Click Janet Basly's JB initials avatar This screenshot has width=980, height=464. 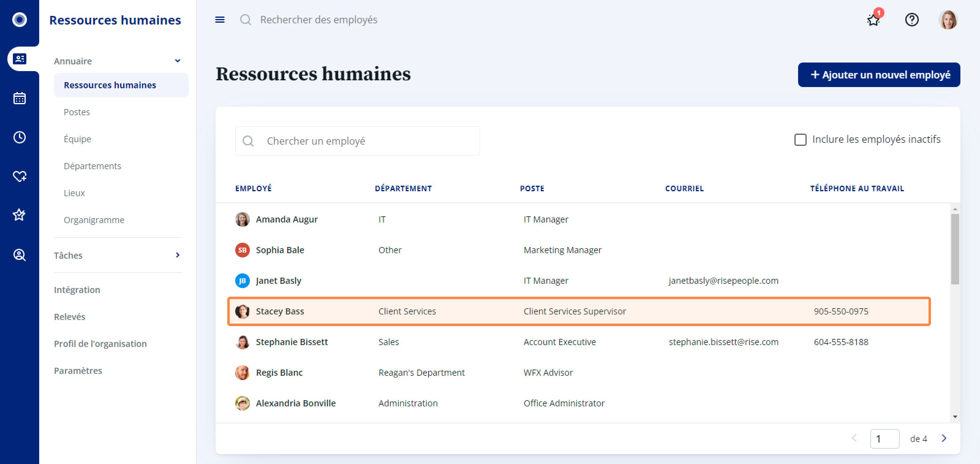[x=242, y=281]
